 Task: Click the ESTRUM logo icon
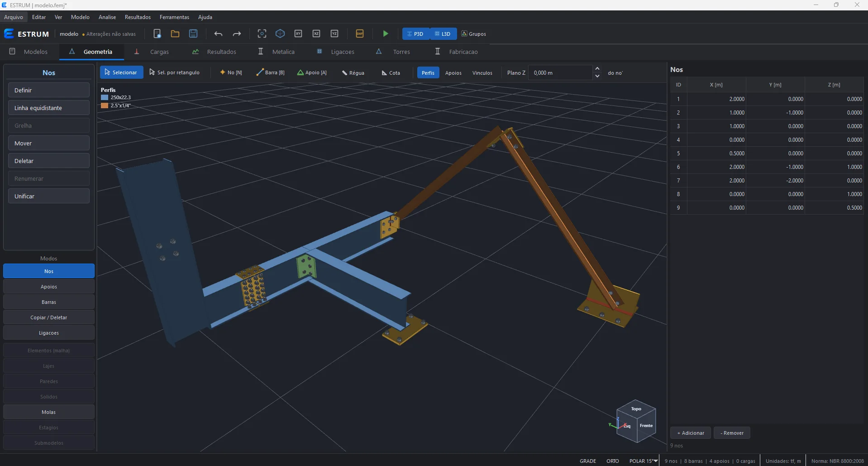click(x=9, y=34)
